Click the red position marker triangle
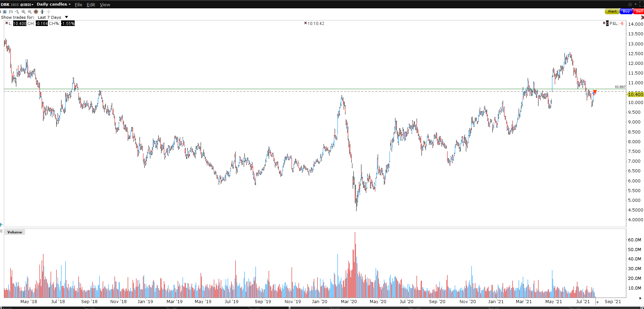Screen dimensions: 644x309 [595, 92]
